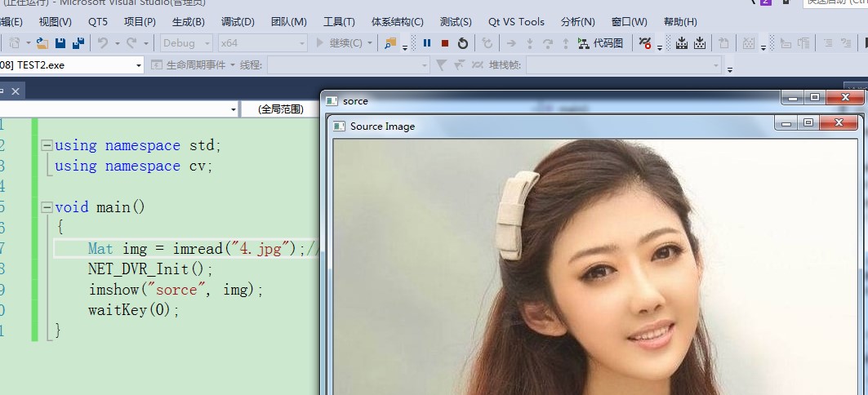Click the Find in Files icon
Viewport: 868px width, 395px height.
pyautogui.click(x=391, y=43)
